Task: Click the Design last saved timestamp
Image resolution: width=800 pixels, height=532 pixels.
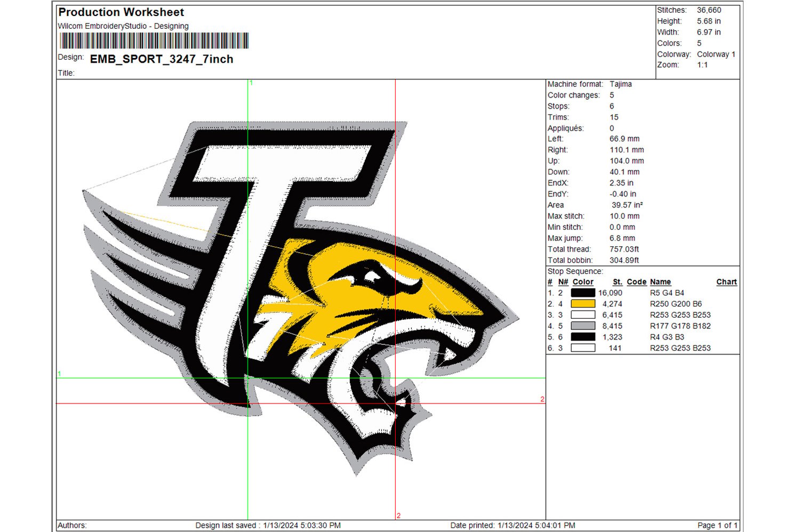Action: pos(268,526)
